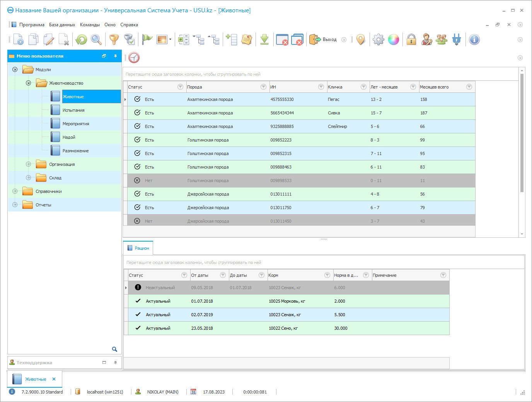Click the funnel filter icon in toolbar
This screenshot has width=532, height=402.
tap(114, 39)
